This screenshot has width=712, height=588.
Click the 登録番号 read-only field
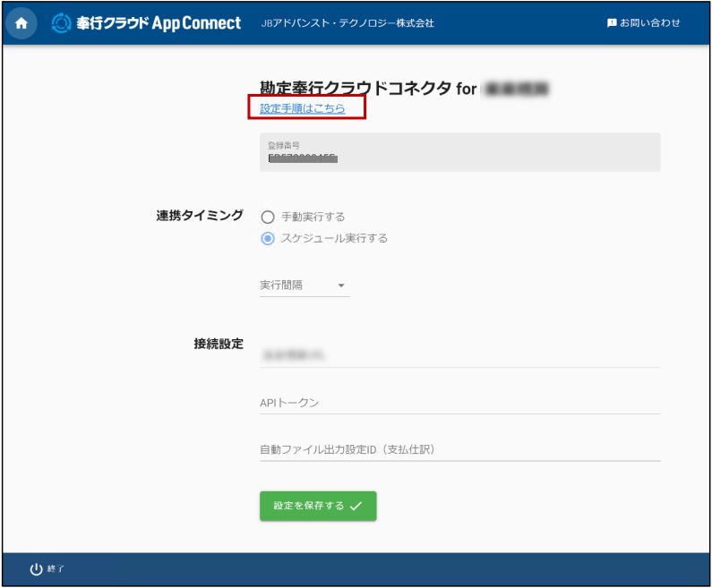[x=460, y=152]
